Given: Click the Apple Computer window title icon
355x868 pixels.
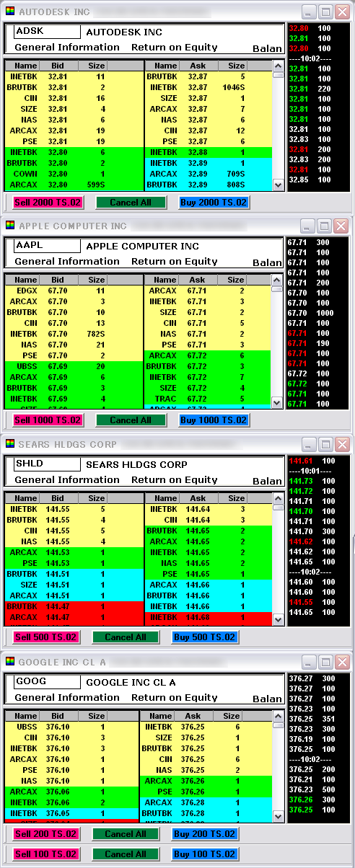Looking at the screenshot, I should pyautogui.click(x=10, y=226).
